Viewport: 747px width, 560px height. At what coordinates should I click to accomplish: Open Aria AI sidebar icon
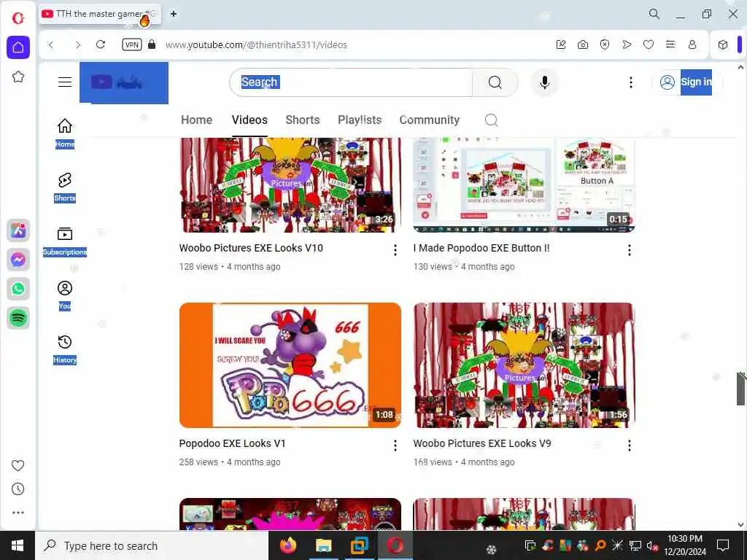pyautogui.click(x=18, y=230)
